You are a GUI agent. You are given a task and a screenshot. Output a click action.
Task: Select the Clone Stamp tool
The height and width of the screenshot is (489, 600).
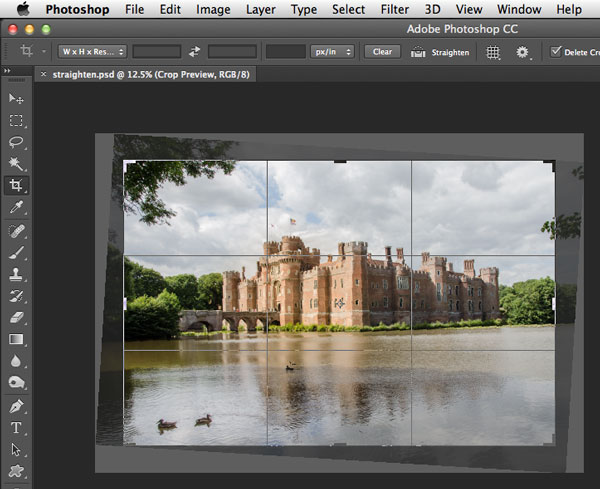(16, 274)
